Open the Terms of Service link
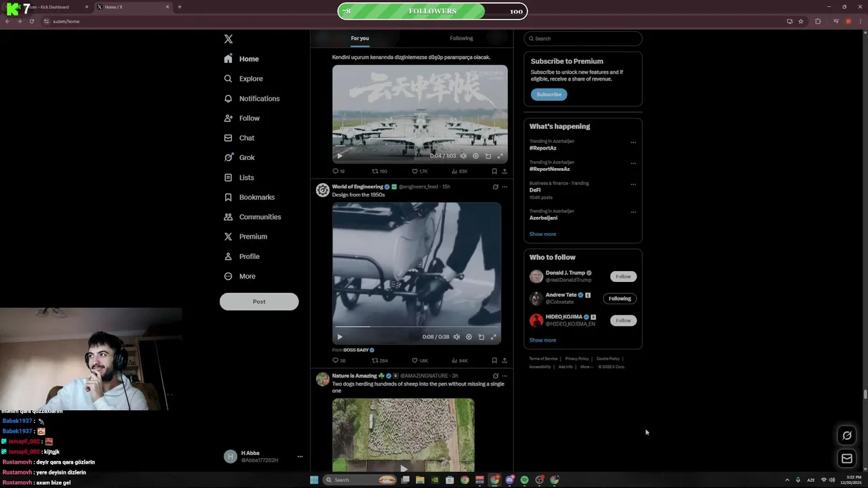The width and height of the screenshot is (868, 488). [x=543, y=359]
